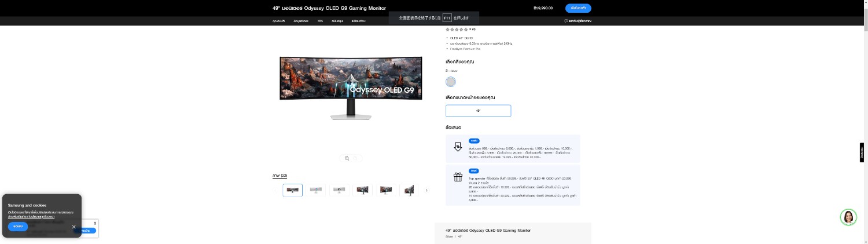Click the product title in sticky header
This screenshot has width=868, height=244.
pyautogui.click(x=329, y=8)
